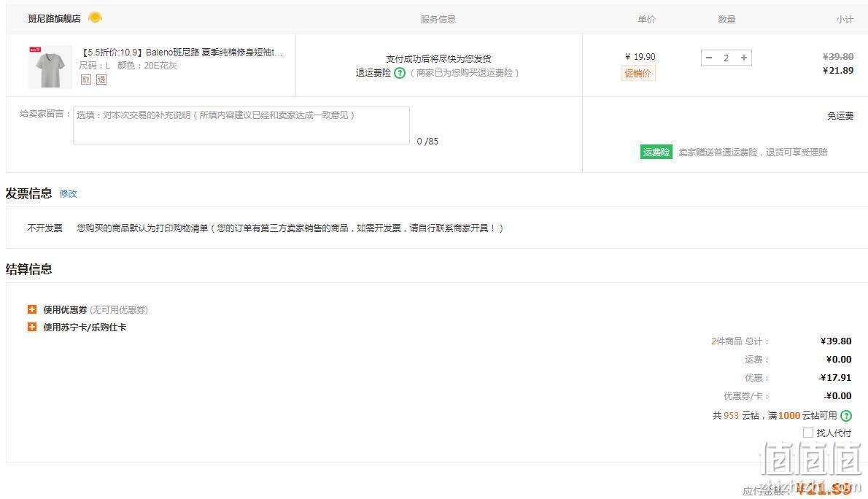Click the (无可用优惠券) note

tap(119, 310)
